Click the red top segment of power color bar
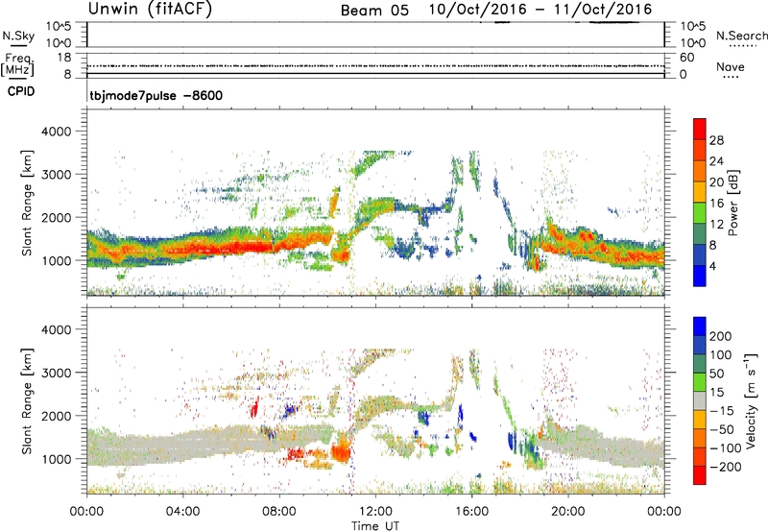The width and height of the screenshot is (768, 532). [x=700, y=129]
